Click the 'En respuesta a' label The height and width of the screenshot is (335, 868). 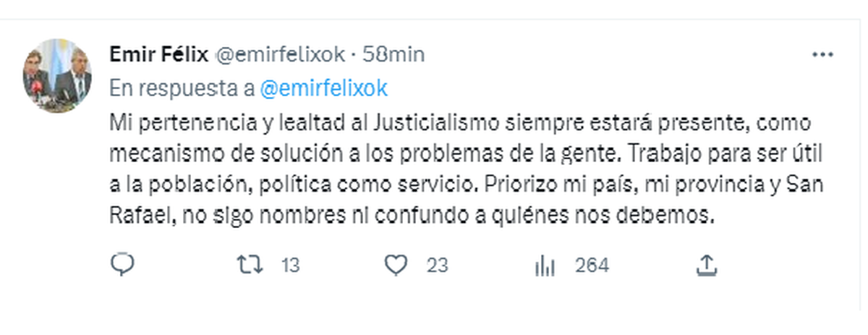point(182,88)
